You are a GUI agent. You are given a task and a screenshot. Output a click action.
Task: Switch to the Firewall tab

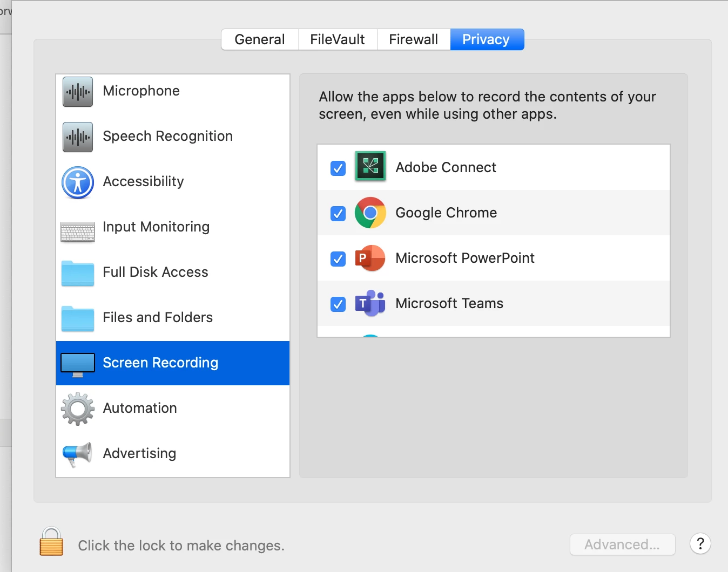tap(414, 39)
